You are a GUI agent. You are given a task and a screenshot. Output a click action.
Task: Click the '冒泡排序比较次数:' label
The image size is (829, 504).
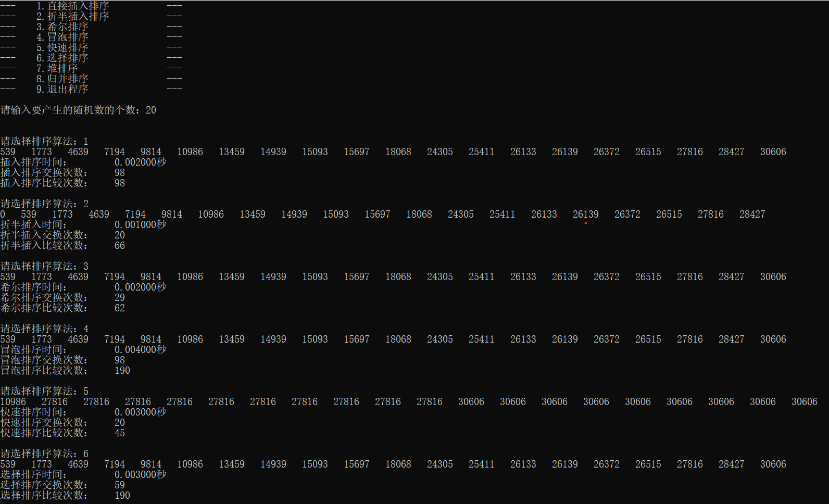(x=44, y=370)
